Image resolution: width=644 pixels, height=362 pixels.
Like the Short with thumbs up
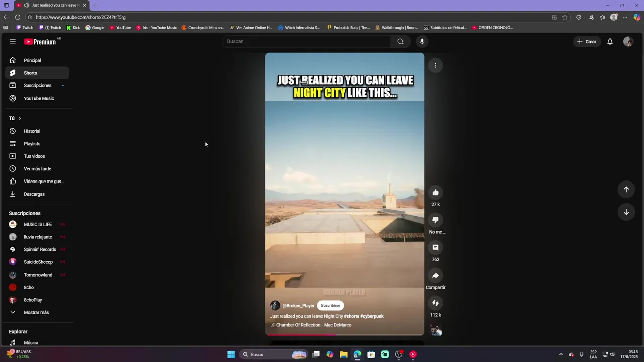pyautogui.click(x=435, y=192)
